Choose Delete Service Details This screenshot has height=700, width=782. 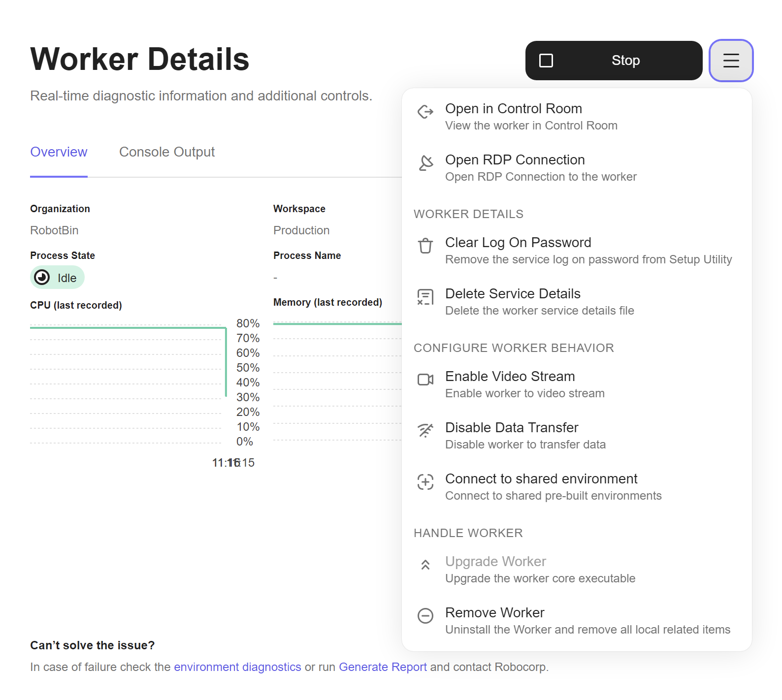click(x=577, y=301)
